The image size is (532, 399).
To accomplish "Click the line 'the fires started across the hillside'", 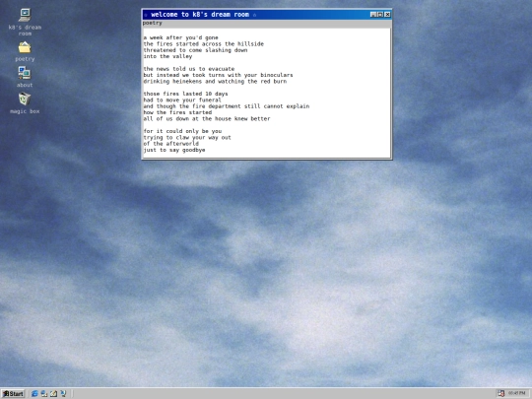I will tap(204, 43).
